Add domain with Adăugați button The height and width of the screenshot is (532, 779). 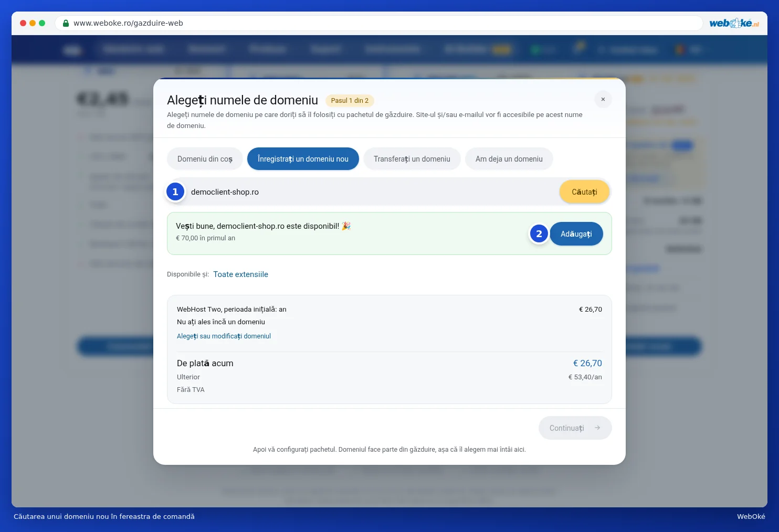[x=576, y=234]
